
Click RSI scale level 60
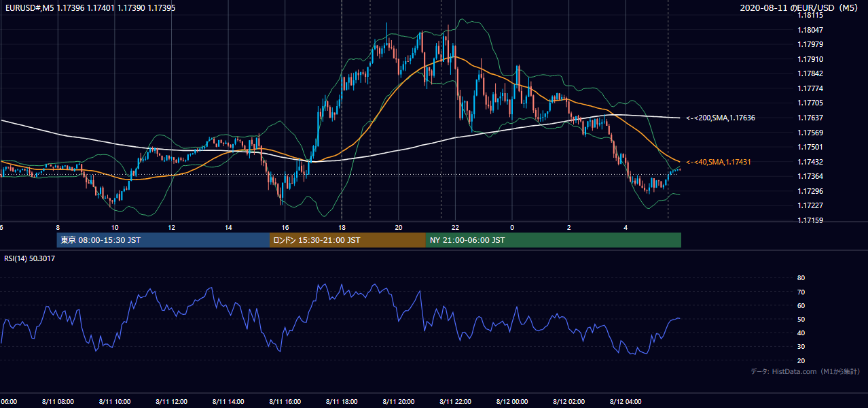pos(801,305)
